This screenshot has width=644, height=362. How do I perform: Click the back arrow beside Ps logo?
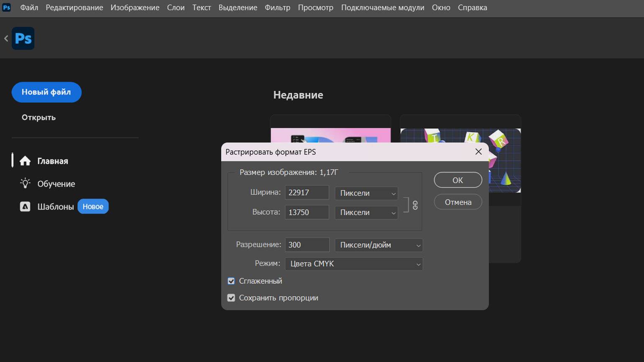pos(6,38)
